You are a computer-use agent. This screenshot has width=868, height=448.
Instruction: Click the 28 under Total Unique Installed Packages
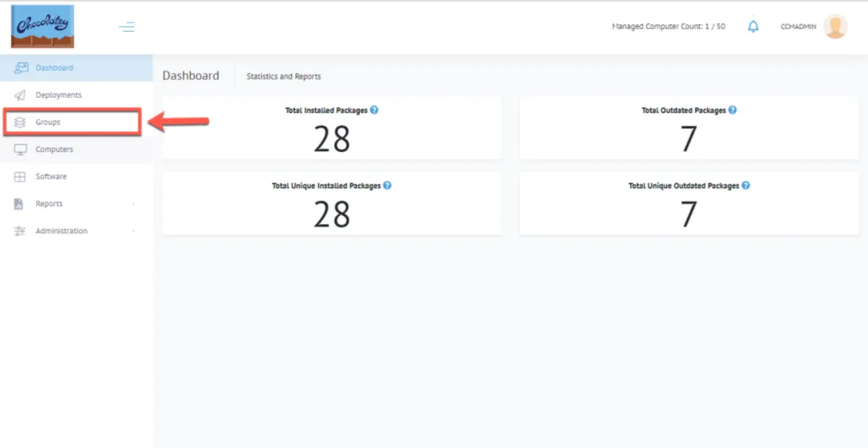point(332,214)
